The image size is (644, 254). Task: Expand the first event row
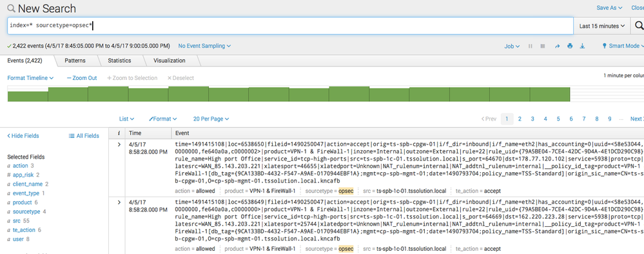(x=119, y=144)
